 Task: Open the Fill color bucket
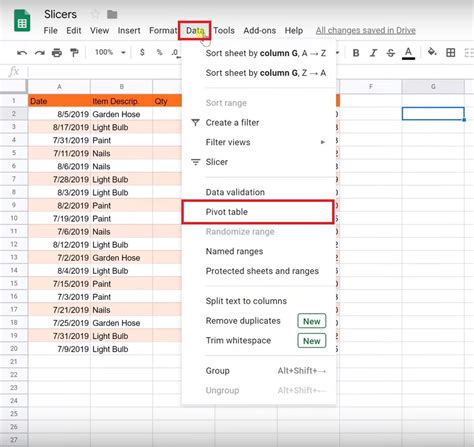pyautogui.click(x=432, y=52)
